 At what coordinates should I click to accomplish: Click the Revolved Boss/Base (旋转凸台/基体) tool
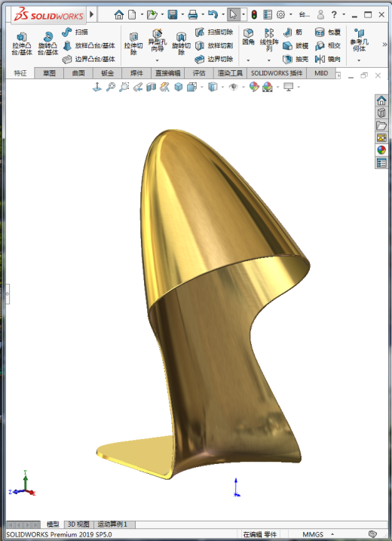click(x=48, y=44)
